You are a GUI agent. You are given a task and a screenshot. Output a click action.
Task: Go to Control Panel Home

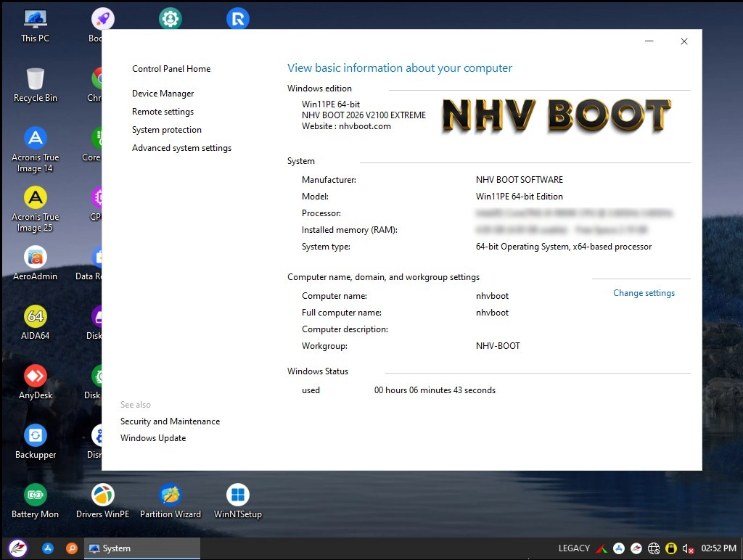pos(171,69)
